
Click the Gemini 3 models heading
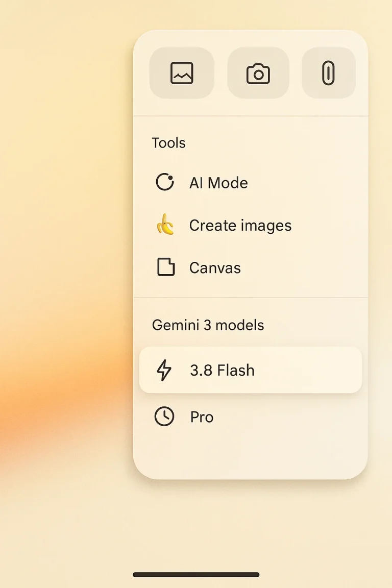(208, 325)
